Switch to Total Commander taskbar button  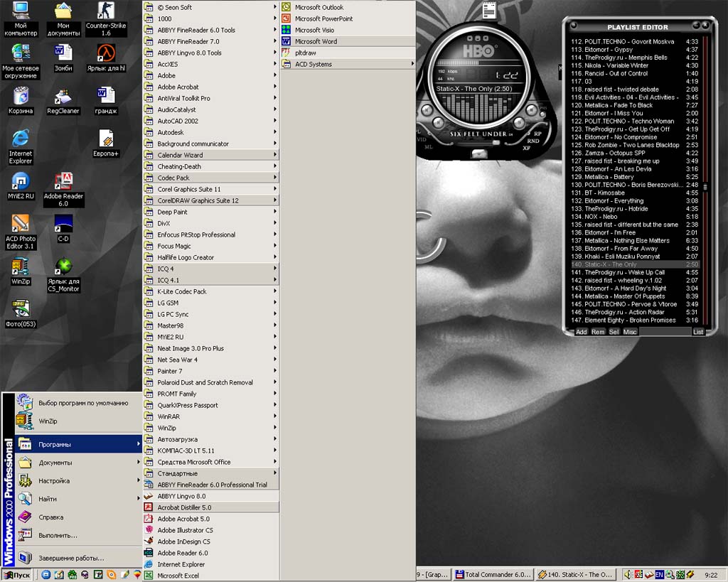pos(493,575)
